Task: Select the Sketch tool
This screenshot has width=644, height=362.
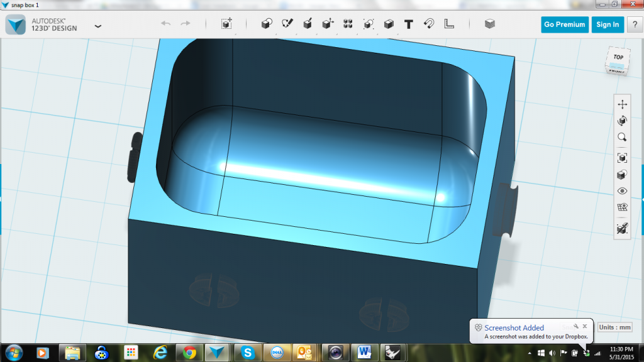Action: (x=287, y=24)
